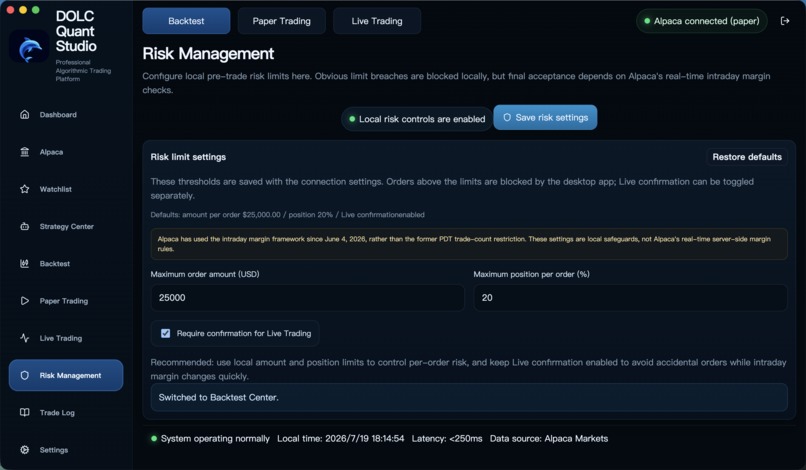This screenshot has width=806, height=470.
Task: Click the Paper Trading play icon
Action: 24,301
